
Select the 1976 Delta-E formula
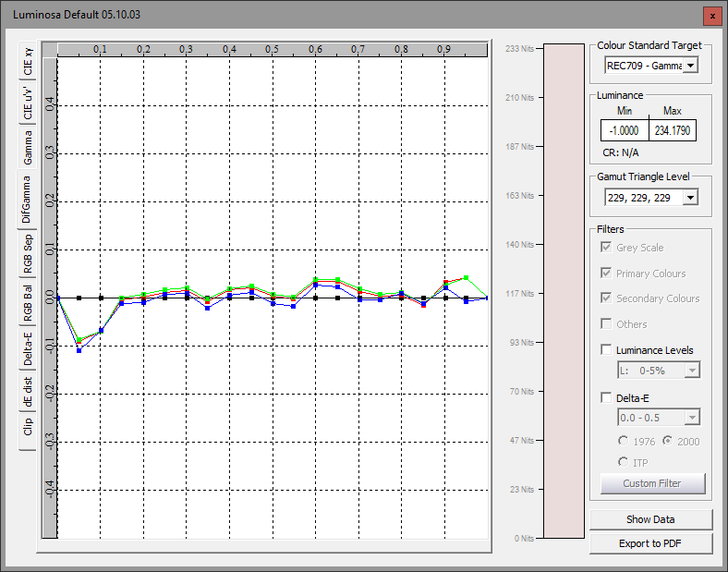coord(623,441)
